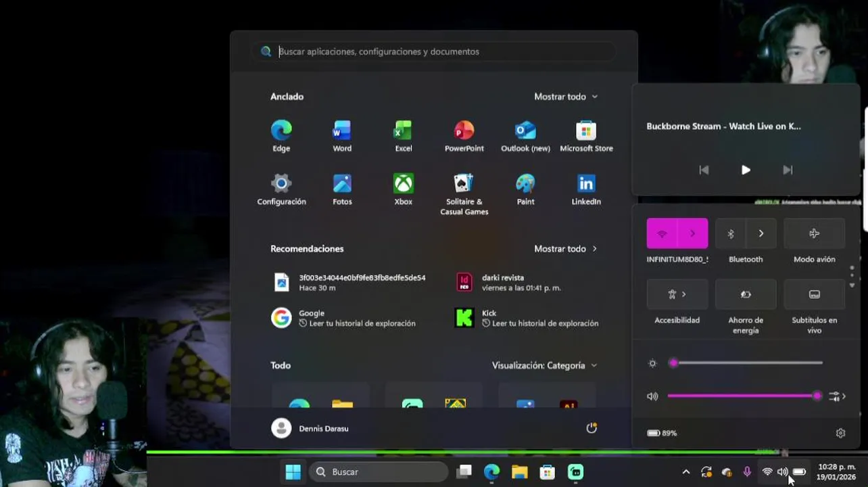Viewport: 868px width, 487px height.
Task: Open Mostrar todo for Recomendaciones
Action: tap(566, 249)
